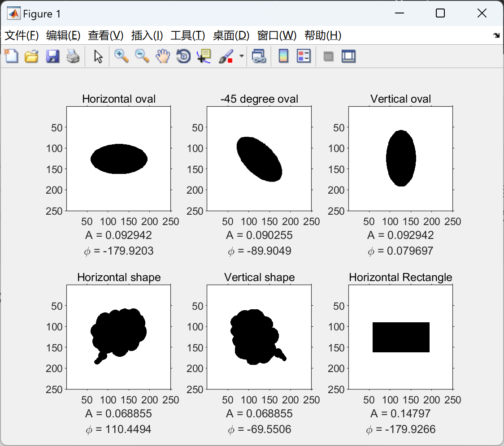Open a file with the folder icon

coord(31,56)
